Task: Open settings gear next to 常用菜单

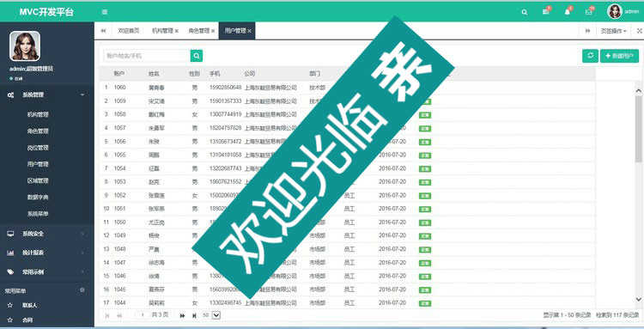Action: [x=82, y=290]
